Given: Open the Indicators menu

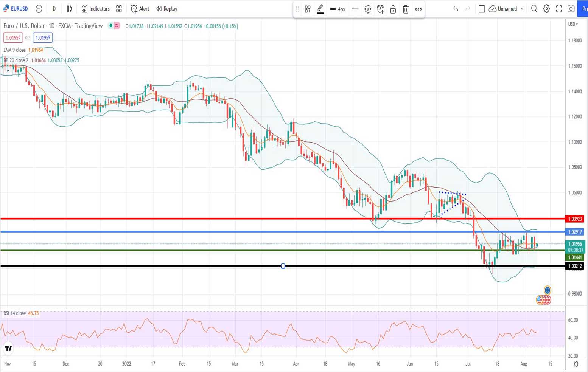Looking at the screenshot, I should pos(95,9).
